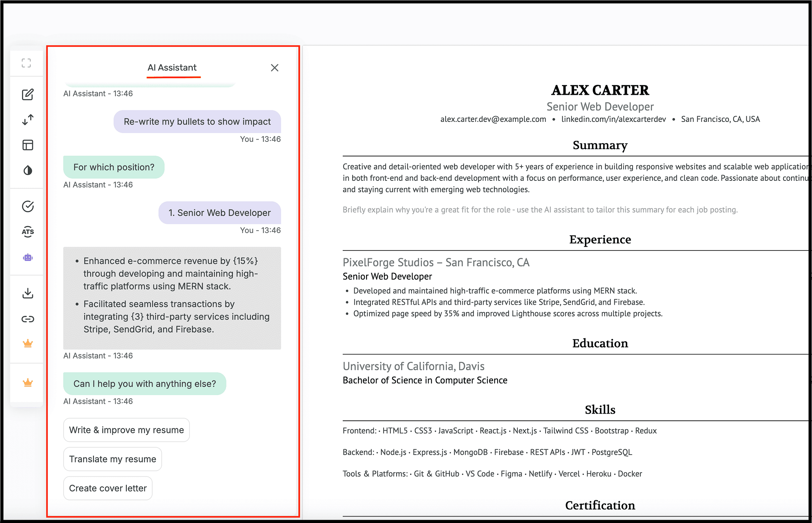Open the edit pencil icon in sidebar

(27, 94)
